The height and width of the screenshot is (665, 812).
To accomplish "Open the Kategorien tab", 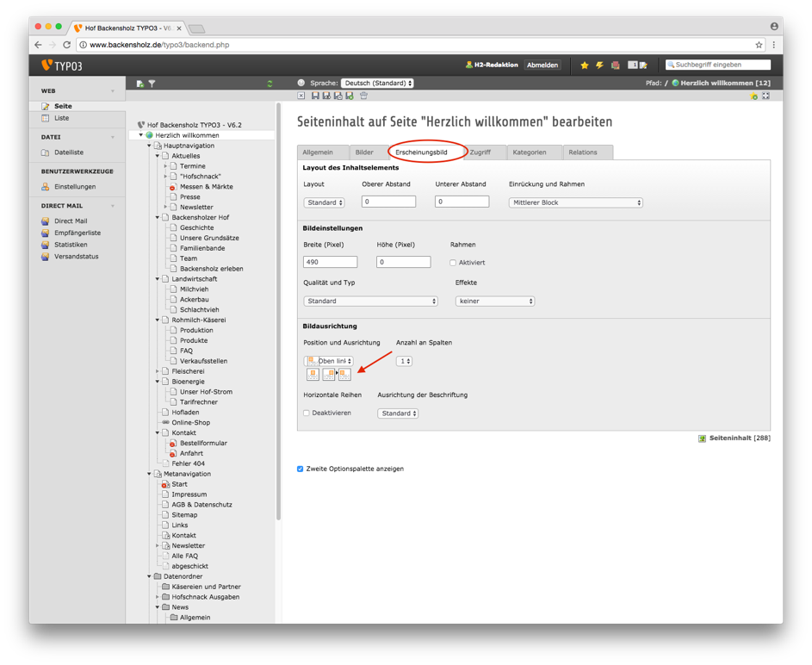I will 530,152.
